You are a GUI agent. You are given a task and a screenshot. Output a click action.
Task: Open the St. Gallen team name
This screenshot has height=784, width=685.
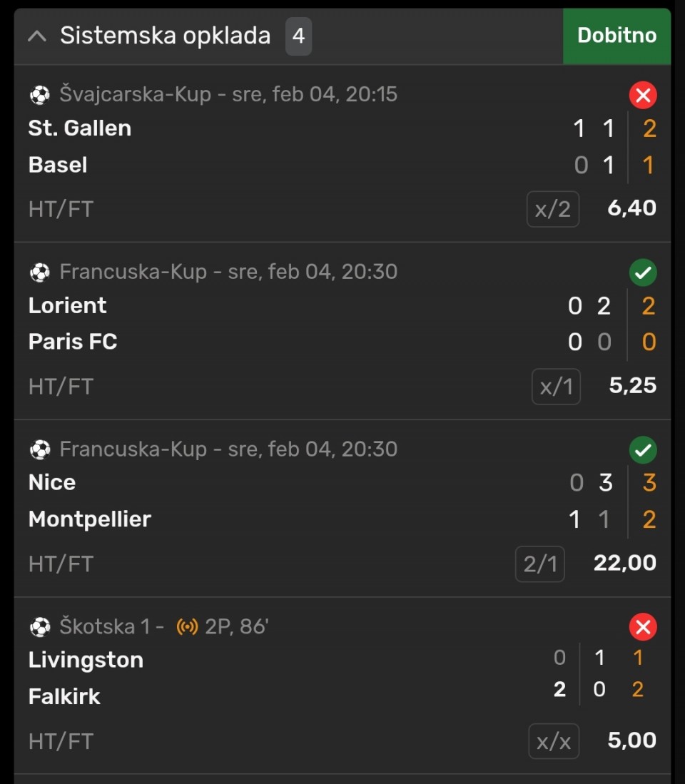pyautogui.click(x=80, y=128)
